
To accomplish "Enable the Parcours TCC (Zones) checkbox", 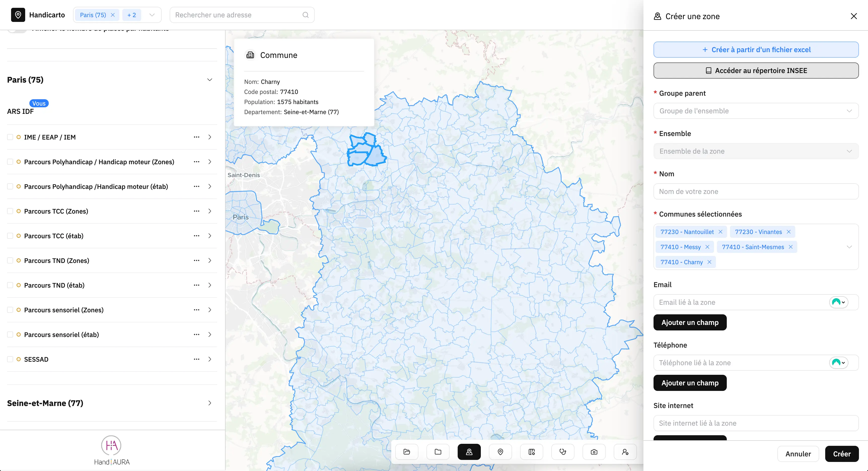I will [x=10, y=211].
